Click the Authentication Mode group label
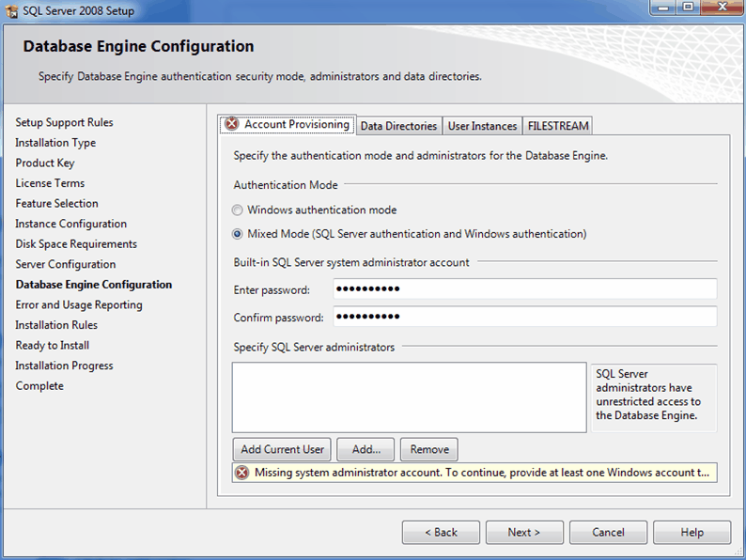 point(286,185)
